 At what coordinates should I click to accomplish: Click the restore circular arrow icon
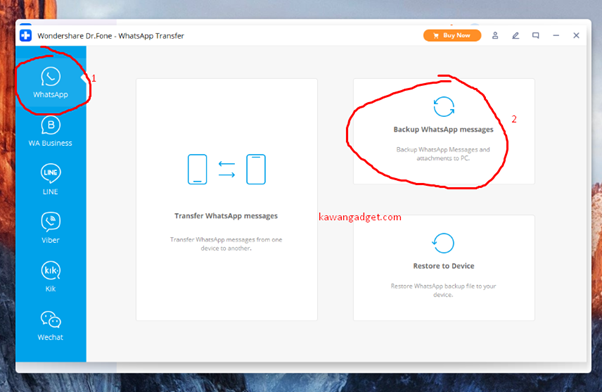pos(443,243)
